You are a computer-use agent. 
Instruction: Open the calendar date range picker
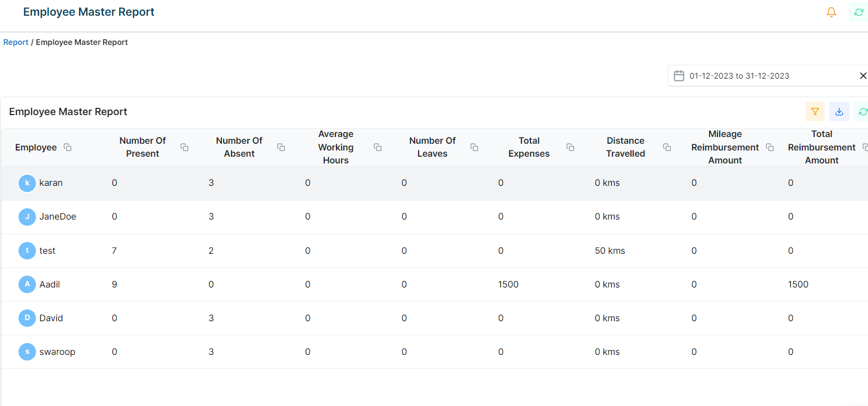679,76
